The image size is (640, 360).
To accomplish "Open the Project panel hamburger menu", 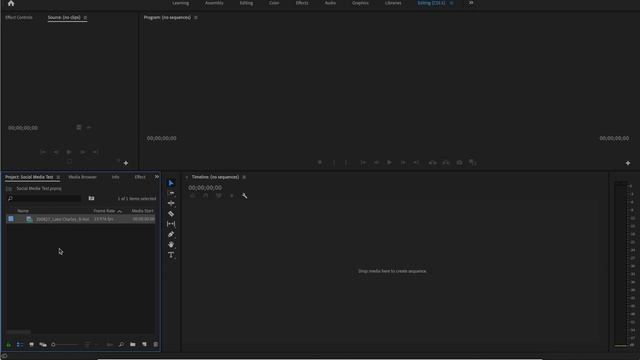I will pyautogui.click(x=58, y=177).
